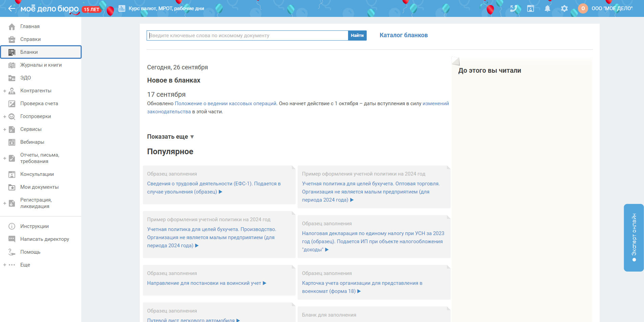Click the Отчеты, письма, требования icon
The height and width of the screenshot is (322, 644).
(12, 158)
